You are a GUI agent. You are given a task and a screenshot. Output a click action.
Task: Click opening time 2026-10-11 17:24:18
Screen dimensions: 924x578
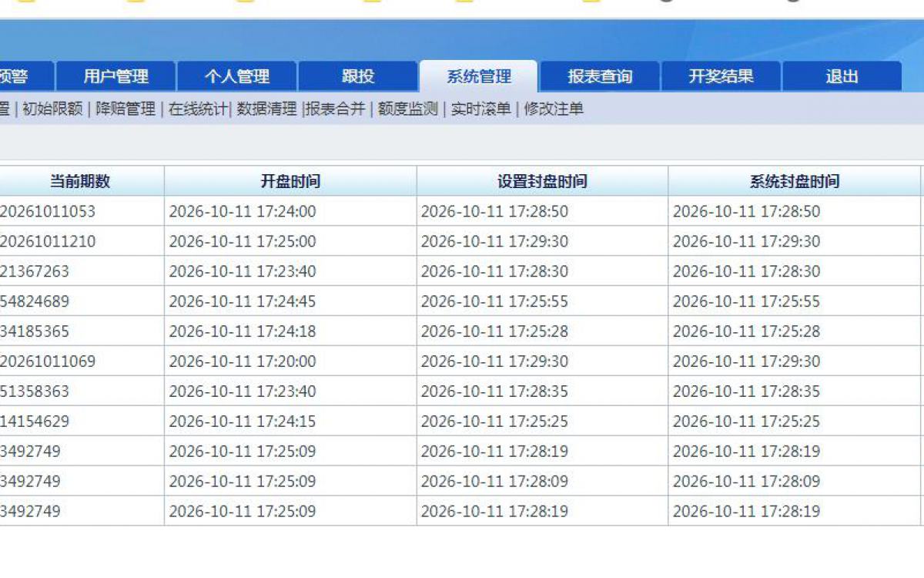point(243,331)
